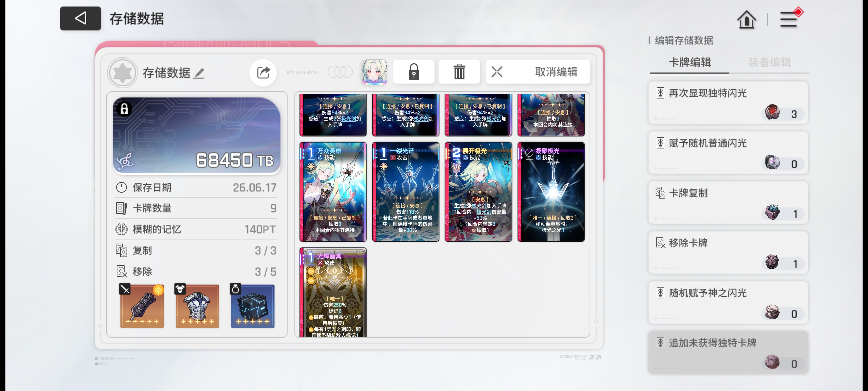Tap the blonde character portrait avatar
This screenshot has height=391, width=868.
pos(374,71)
